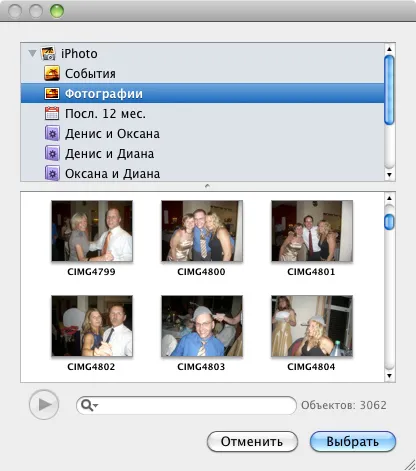Select thumbnail CIMG4803
The width and height of the screenshot is (416, 471).
(202, 326)
